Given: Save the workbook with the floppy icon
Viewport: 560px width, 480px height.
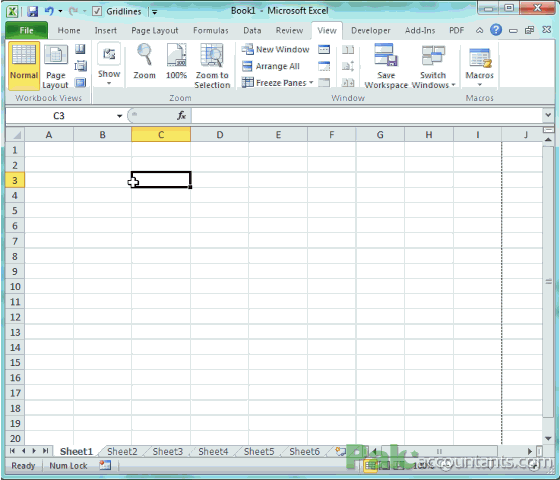Looking at the screenshot, I should (32, 11).
